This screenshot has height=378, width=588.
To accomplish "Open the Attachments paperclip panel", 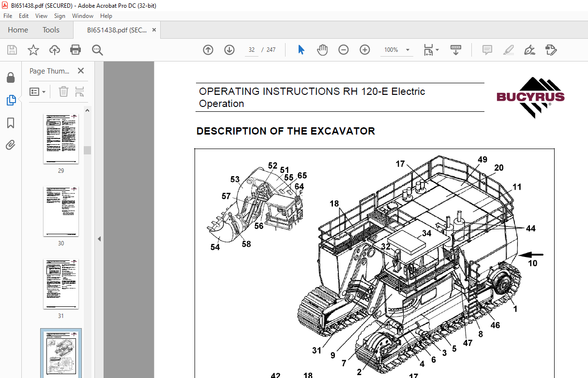I will point(11,145).
